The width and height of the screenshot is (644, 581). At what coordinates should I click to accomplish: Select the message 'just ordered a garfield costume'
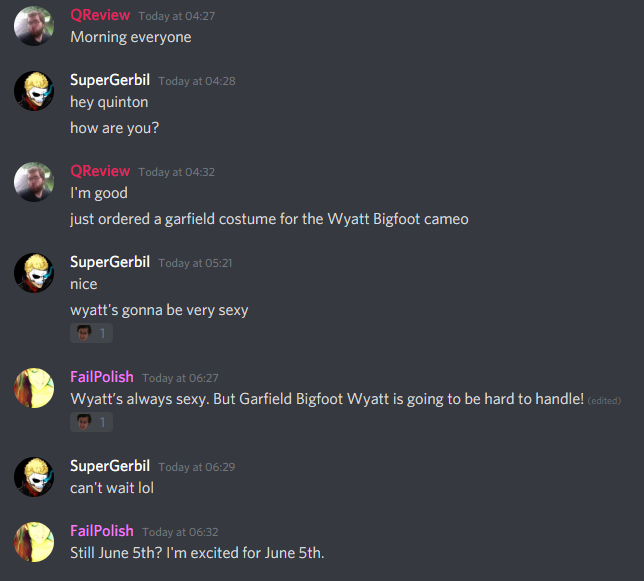pyautogui.click(x=269, y=219)
